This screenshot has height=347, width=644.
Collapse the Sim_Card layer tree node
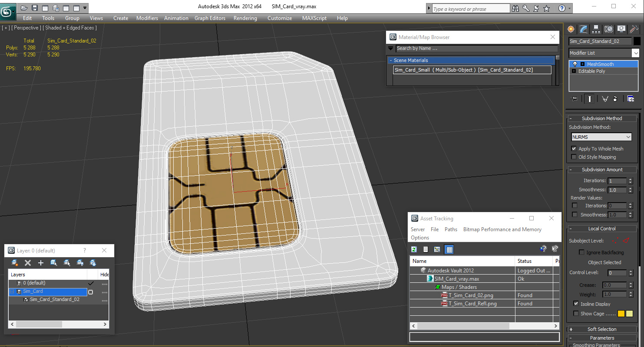[x=12, y=291]
